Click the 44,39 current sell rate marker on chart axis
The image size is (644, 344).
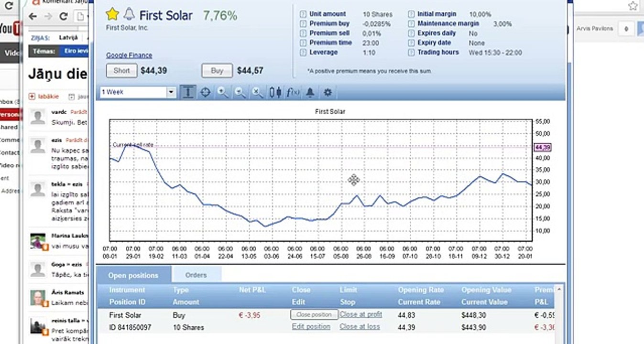[543, 147]
